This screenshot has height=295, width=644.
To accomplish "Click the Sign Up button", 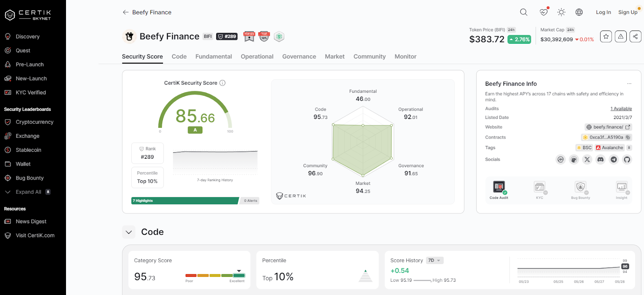I will [628, 12].
